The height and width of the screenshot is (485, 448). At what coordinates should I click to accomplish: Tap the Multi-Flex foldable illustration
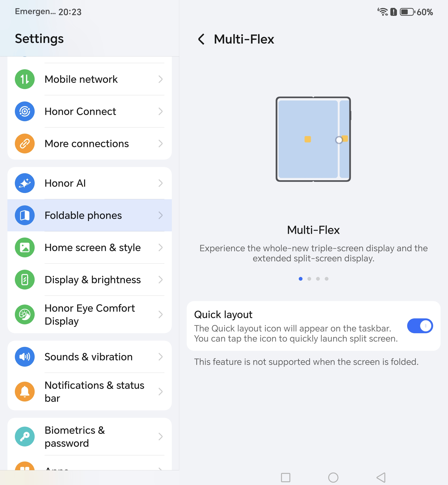pos(314,139)
